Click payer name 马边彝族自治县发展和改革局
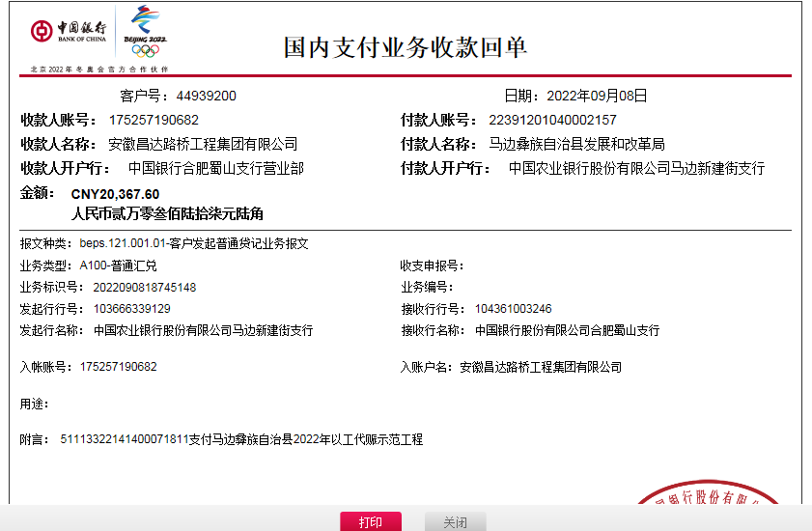 pos(576,144)
